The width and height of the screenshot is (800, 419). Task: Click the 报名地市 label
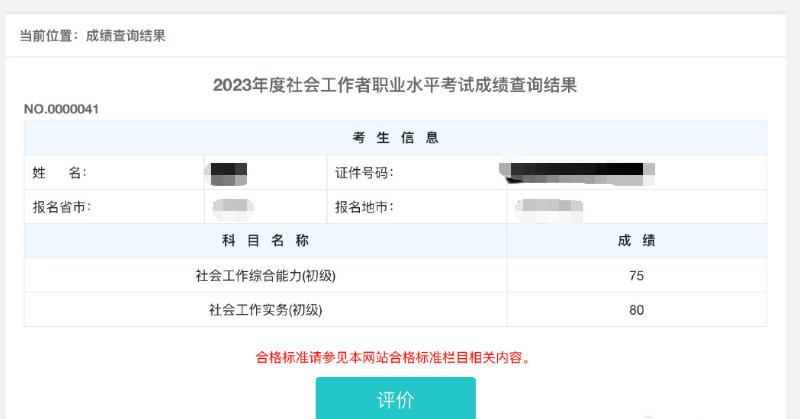pyautogui.click(x=364, y=207)
